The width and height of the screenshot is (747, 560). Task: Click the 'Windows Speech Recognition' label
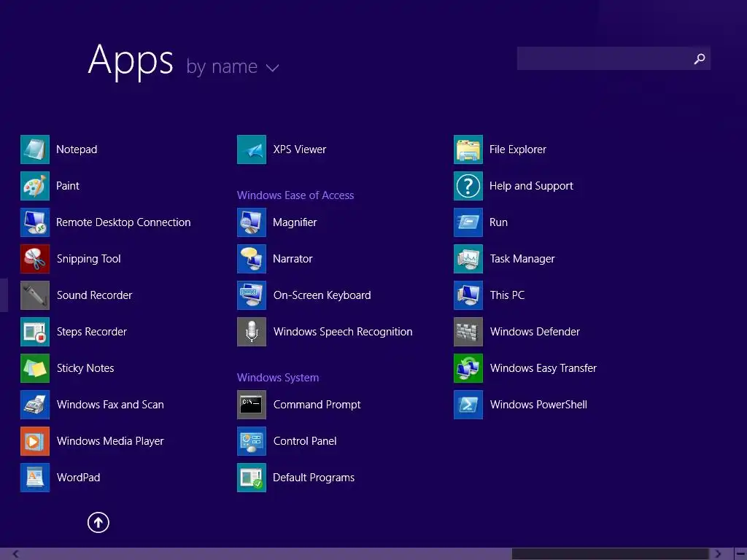click(x=343, y=332)
